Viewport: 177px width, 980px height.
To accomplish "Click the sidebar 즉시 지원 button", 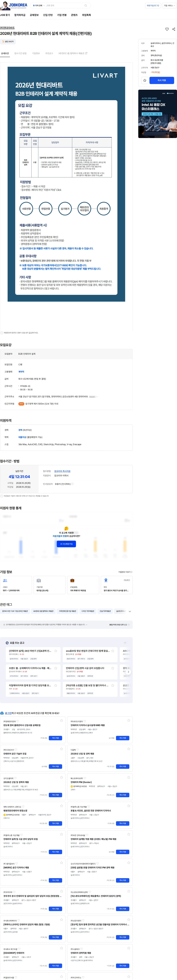I will tap(162, 80).
